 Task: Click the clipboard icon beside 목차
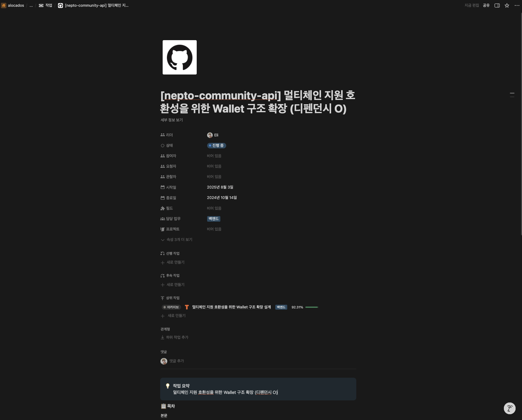[x=164, y=406]
